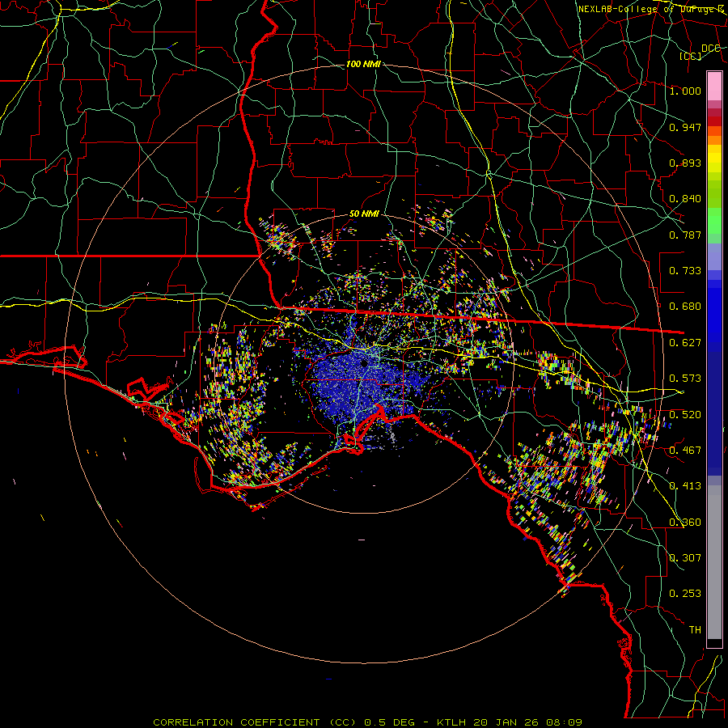This screenshot has height=728, width=728.
Task: Click the 0.840 scale value
Action: coord(685,199)
